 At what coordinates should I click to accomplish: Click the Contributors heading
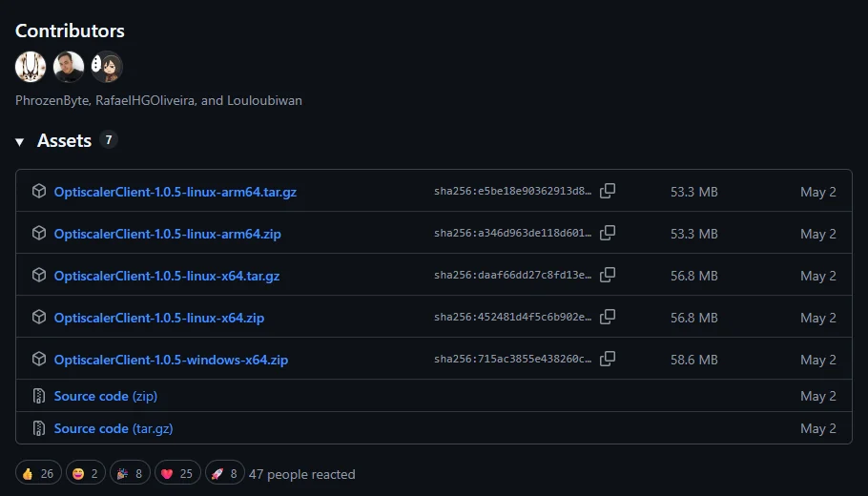coord(70,31)
